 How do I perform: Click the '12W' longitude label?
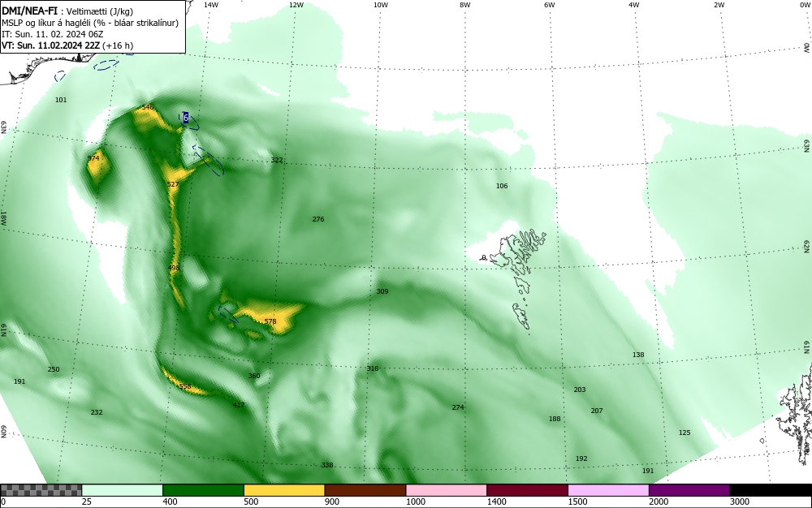[x=296, y=5]
